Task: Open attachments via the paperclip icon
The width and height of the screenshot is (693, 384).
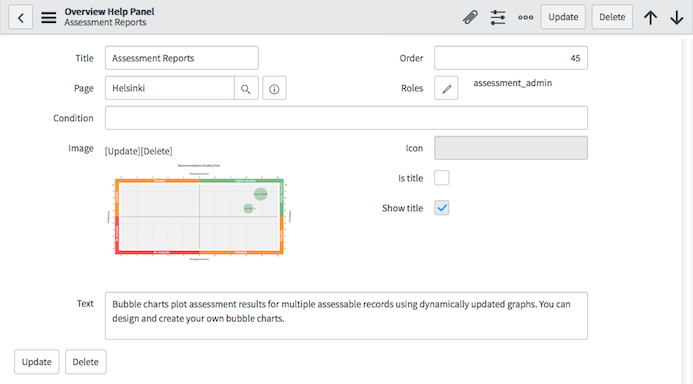Action: [x=470, y=17]
